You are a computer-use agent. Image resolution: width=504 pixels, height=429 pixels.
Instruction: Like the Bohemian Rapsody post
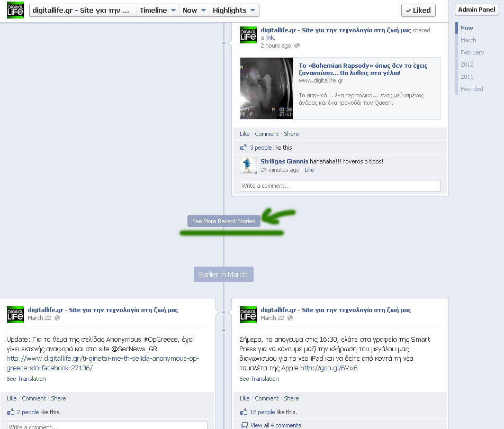tap(245, 134)
